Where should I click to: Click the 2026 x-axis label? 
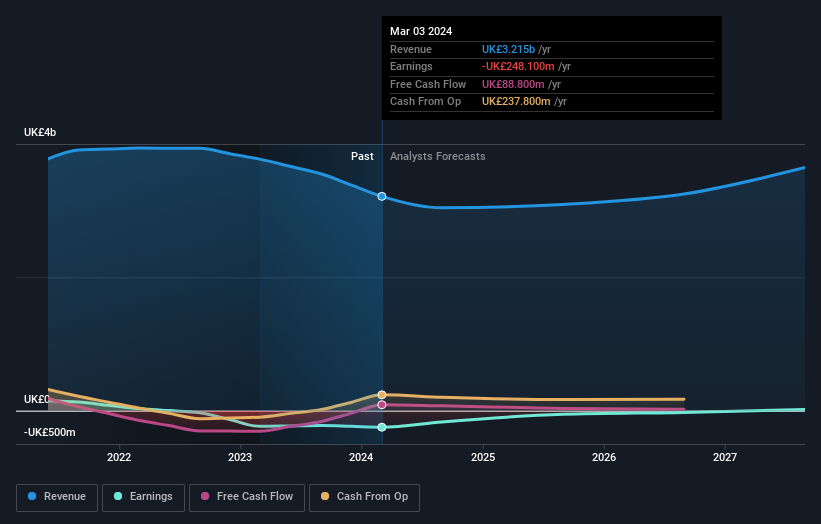tap(604, 457)
